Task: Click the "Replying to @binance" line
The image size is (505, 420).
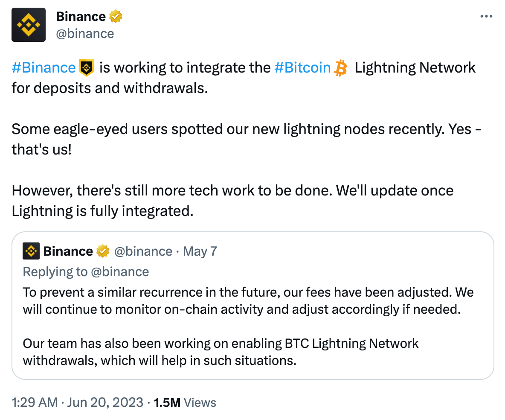Action: [x=86, y=272]
